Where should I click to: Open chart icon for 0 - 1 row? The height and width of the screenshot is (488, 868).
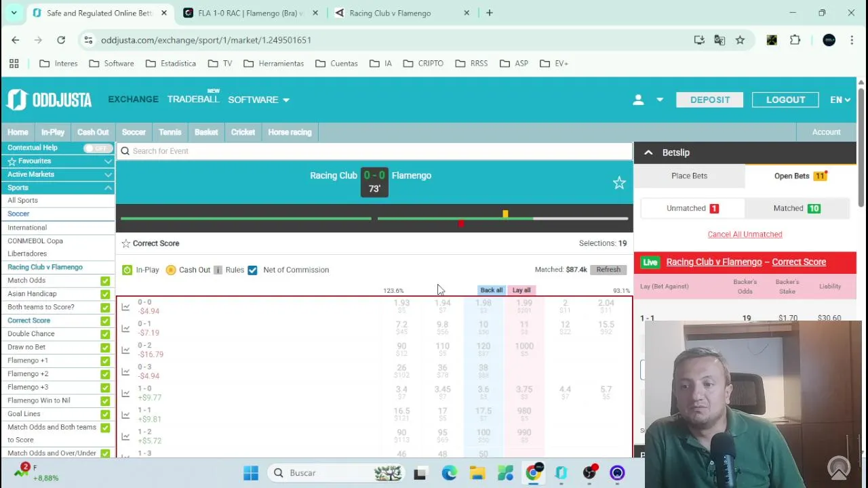point(125,329)
